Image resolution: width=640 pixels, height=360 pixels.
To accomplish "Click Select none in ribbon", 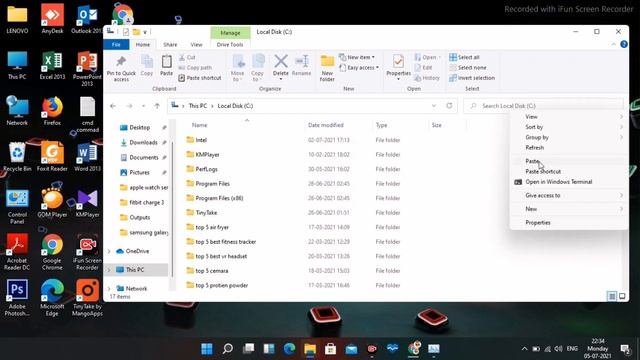I will click(468, 68).
